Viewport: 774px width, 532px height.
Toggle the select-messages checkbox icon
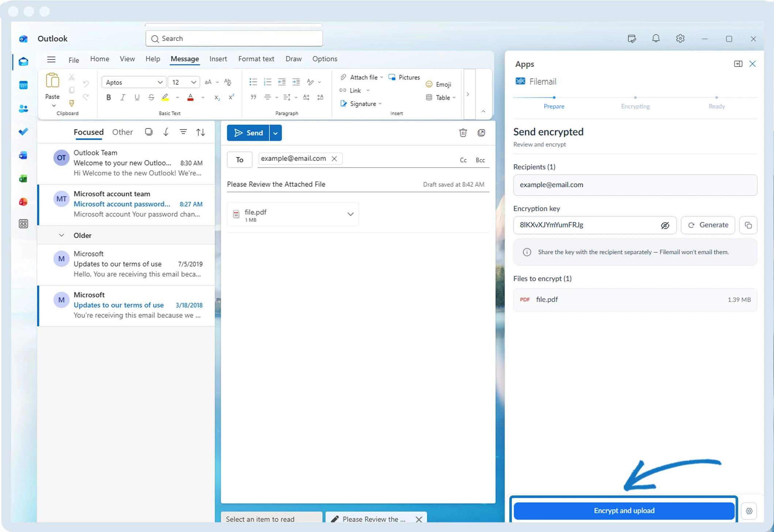(x=149, y=132)
